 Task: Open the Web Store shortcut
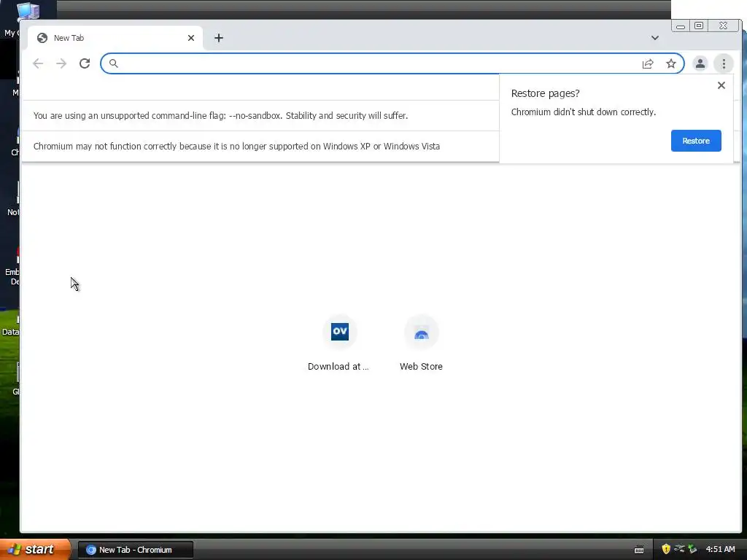point(421,343)
